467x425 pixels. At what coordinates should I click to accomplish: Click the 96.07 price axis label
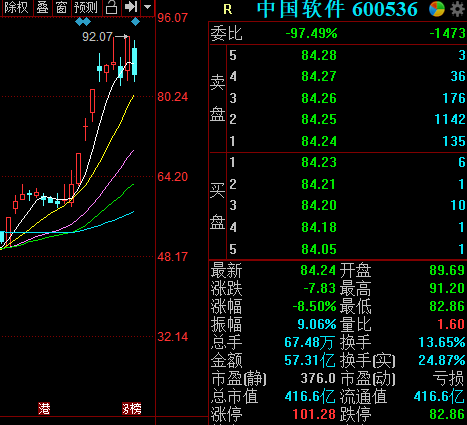click(x=173, y=18)
